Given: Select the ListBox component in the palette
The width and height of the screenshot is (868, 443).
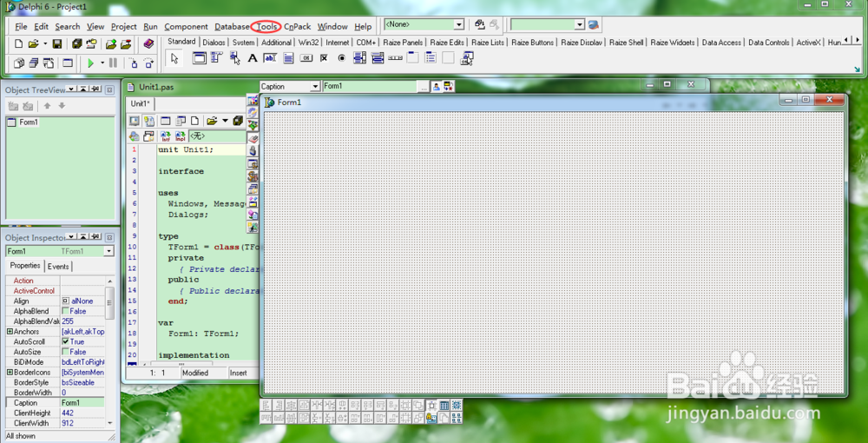Looking at the screenshot, I should click(360, 58).
